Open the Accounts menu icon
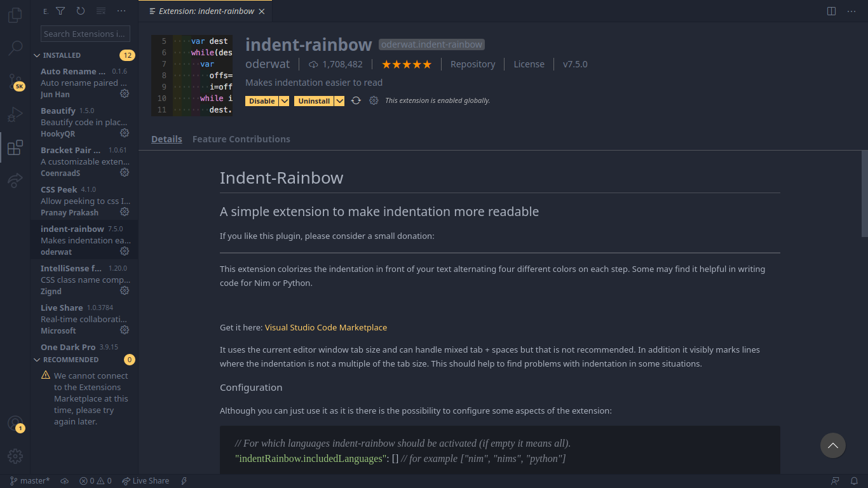The height and width of the screenshot is (488, 868). pos(15,424)
